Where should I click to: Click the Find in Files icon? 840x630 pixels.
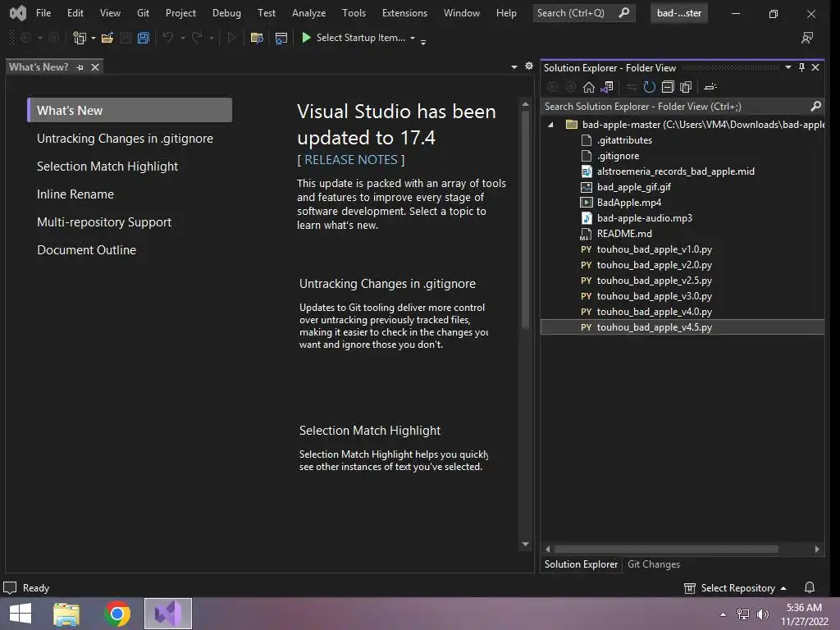coord(257,38)
